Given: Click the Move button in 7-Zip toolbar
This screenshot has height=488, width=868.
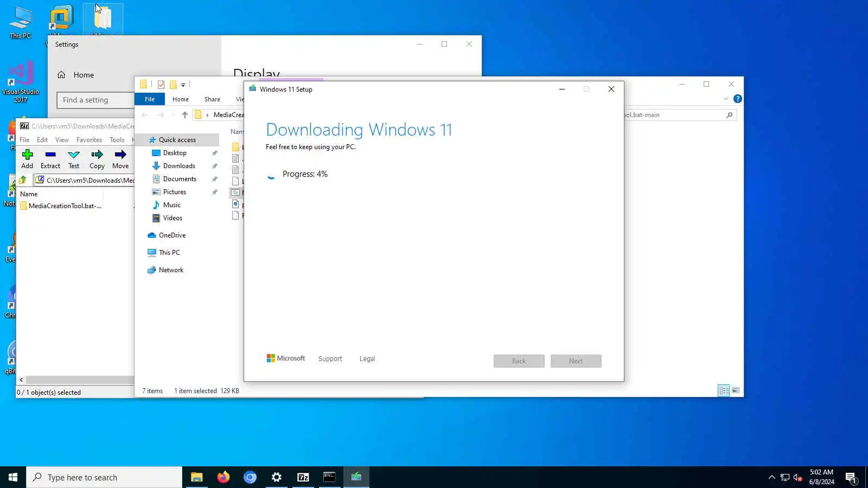Looking at the screenshot, I should coord(120,159).
